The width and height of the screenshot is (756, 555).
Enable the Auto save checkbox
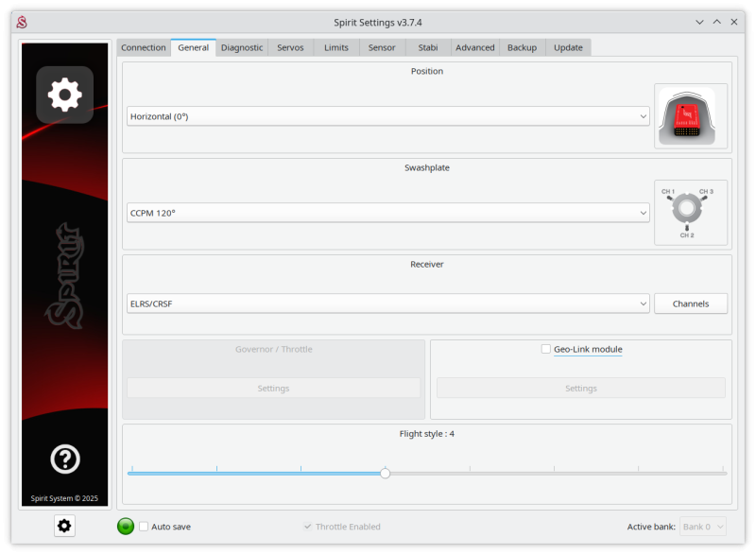pyautogui.click(x=143, y=527)
